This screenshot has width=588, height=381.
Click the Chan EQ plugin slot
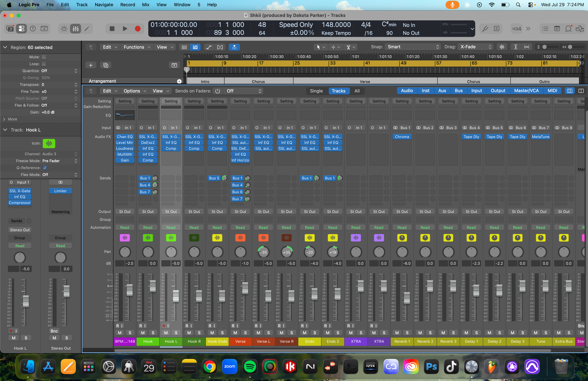tap(125, 137)
